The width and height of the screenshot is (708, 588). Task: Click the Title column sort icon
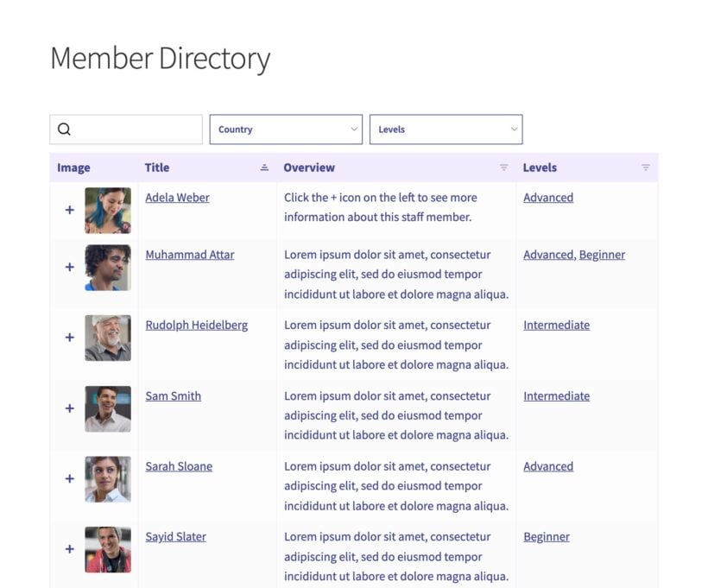point(264,168)
